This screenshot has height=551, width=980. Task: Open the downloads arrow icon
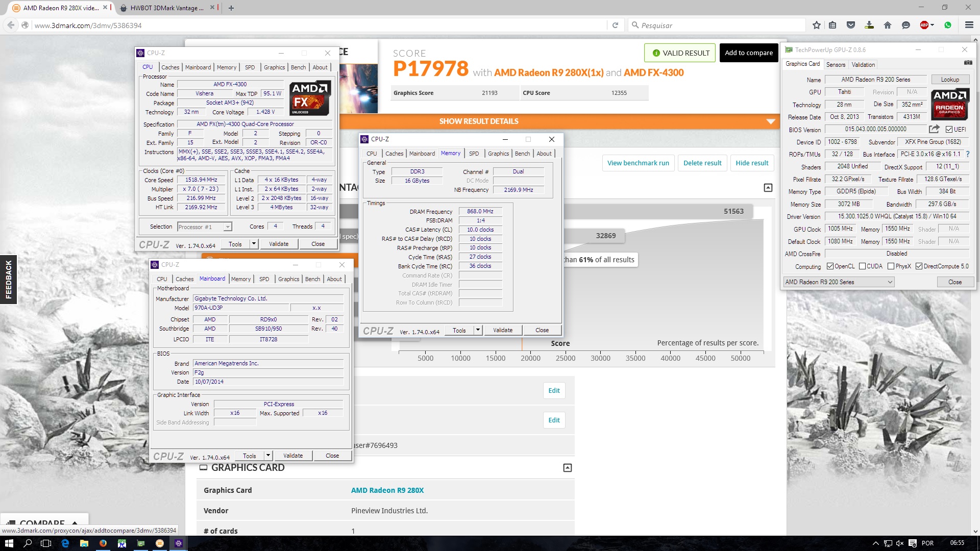tap(869, 25)
